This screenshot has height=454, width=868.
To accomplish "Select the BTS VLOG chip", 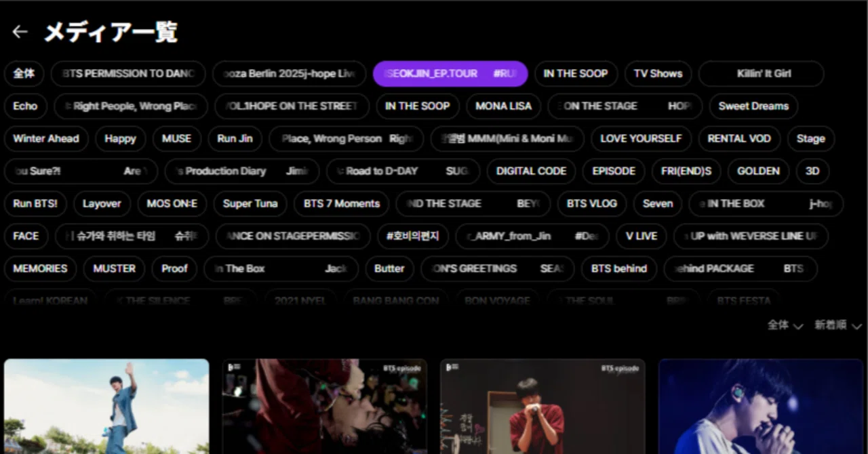I will coord(592,203).
